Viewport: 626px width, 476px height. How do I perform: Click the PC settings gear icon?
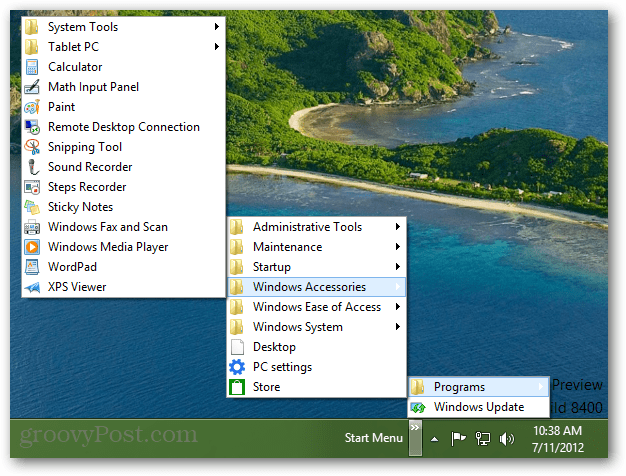[237, 367]
